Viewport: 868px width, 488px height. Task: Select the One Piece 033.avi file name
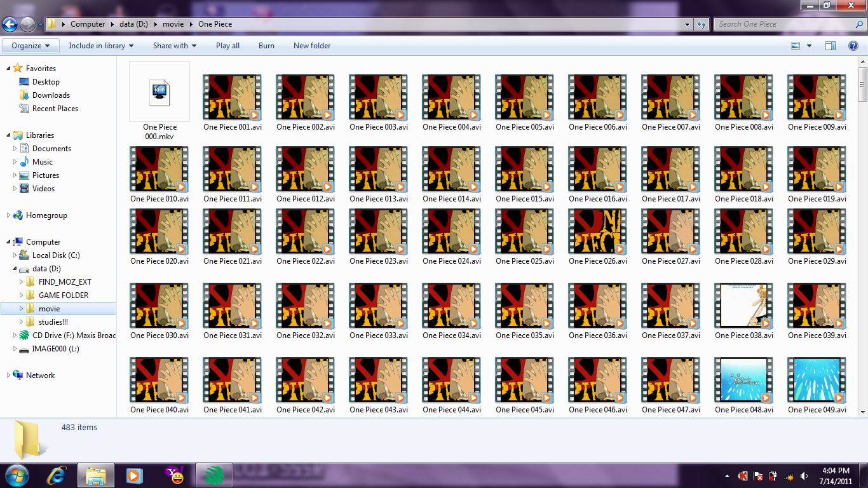point(379,335)
